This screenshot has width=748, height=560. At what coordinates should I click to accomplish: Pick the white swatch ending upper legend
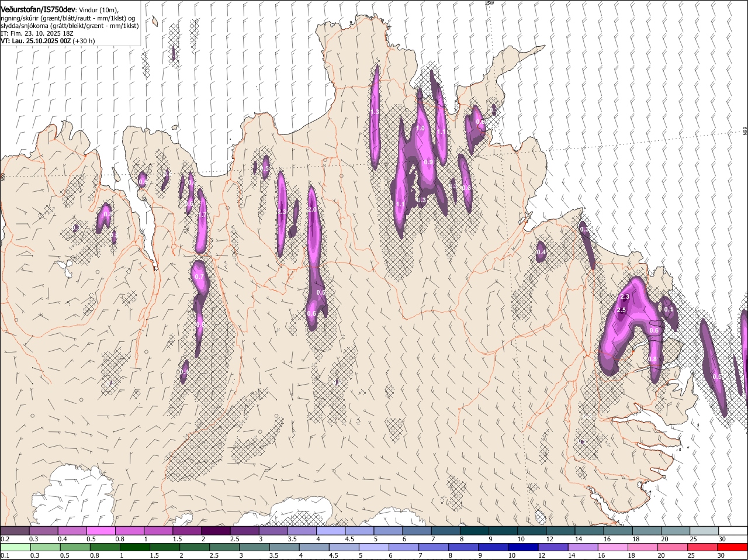734,530
